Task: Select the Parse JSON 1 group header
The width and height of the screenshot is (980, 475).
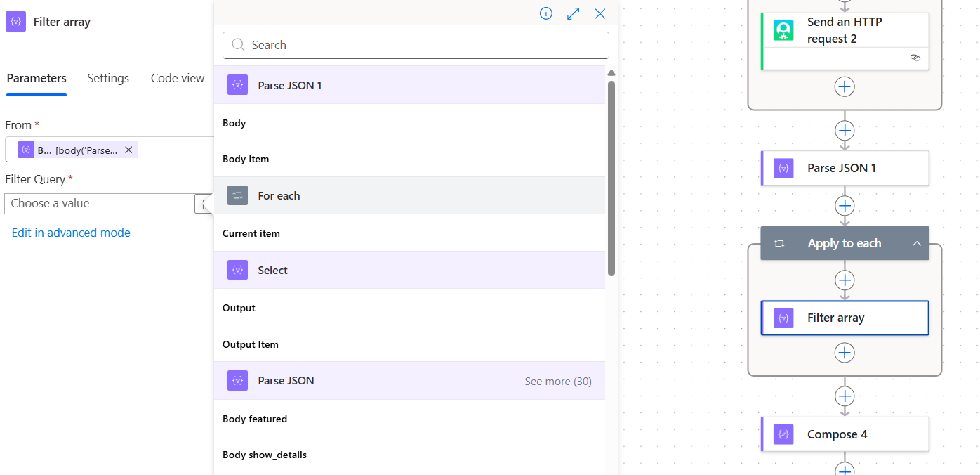Action: (409, 85)
